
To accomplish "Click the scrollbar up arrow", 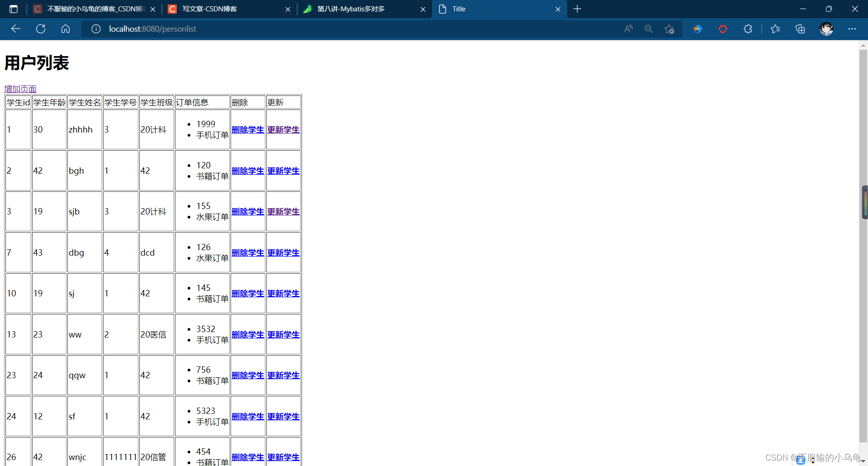I will click(863, 46).
